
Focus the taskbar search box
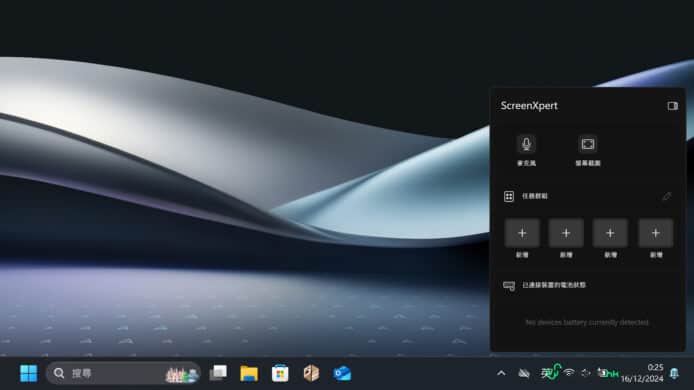pyautogui.click(x=123, y=373)
